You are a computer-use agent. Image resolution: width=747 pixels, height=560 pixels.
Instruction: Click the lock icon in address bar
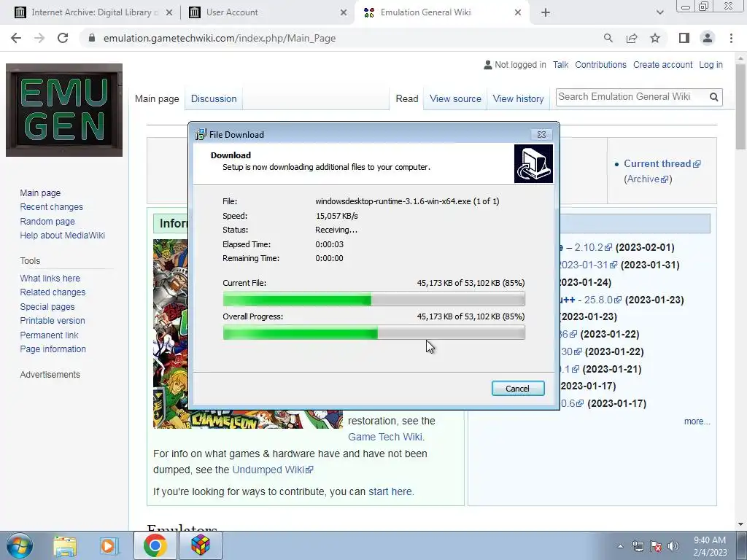point(92,38)
